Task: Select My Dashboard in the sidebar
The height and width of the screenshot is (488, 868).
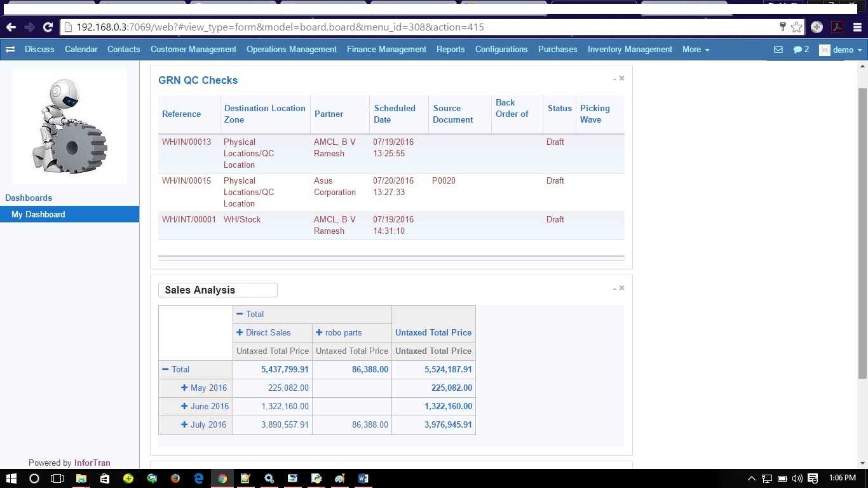Action: tap(38, 215)
